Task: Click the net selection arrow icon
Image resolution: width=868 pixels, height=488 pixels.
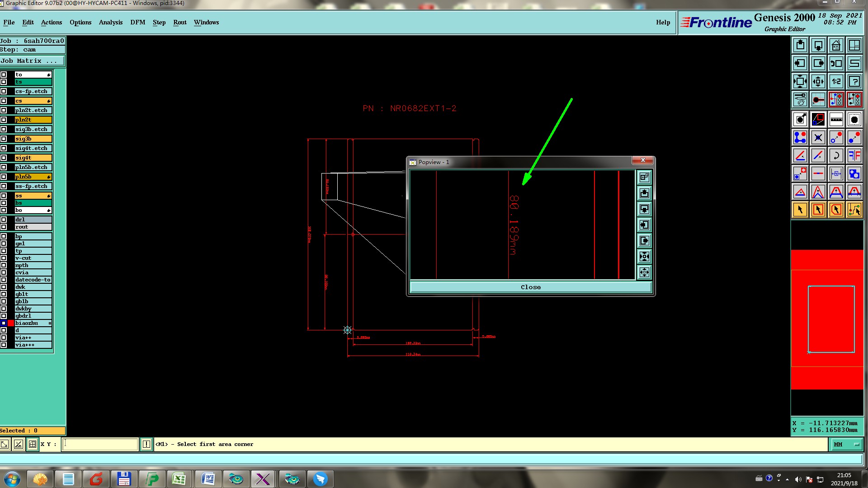Action: coord(854,210)
